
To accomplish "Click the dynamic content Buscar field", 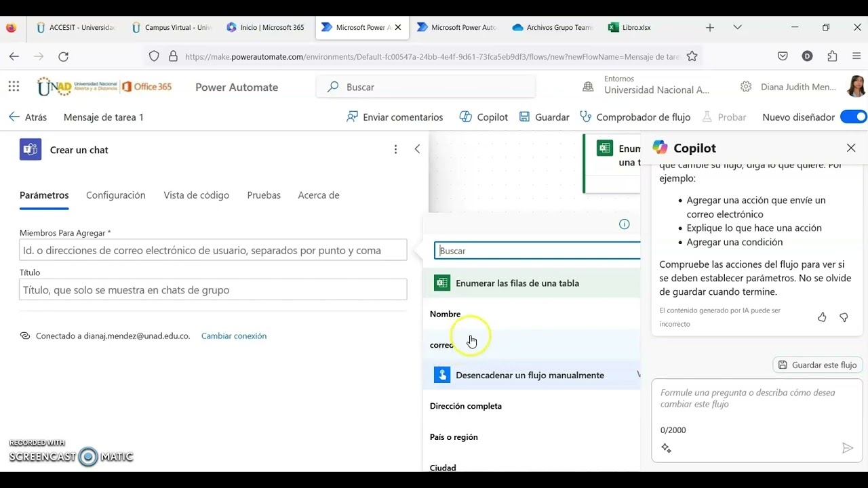I will (x=537, y=251).
